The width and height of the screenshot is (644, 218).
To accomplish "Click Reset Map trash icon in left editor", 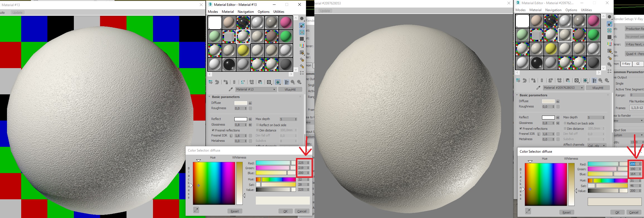I will click(234, 82).
